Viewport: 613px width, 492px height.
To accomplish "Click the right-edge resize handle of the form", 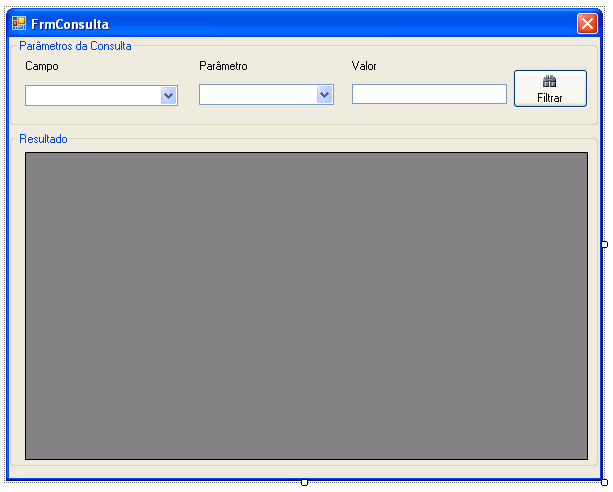I will [604, 244].
